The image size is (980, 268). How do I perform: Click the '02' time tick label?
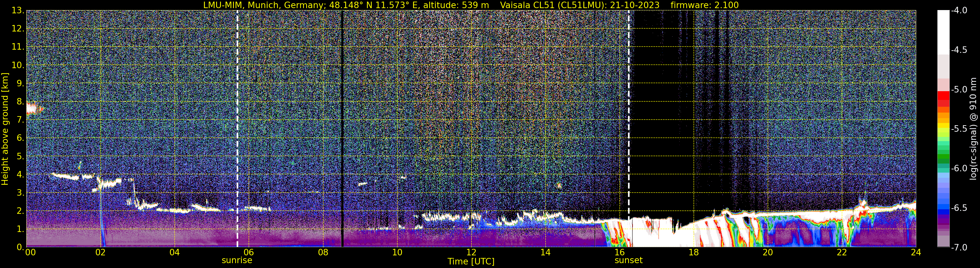[x=100, y=252]
